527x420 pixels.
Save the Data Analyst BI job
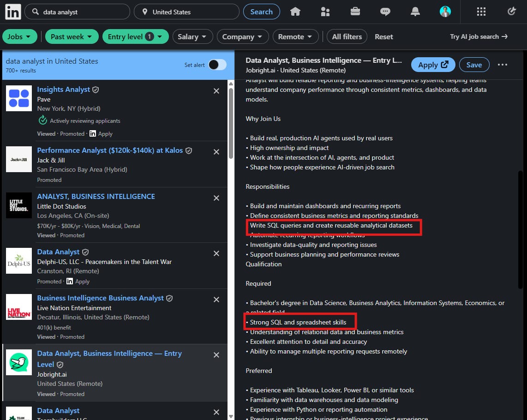coord(474,65)
